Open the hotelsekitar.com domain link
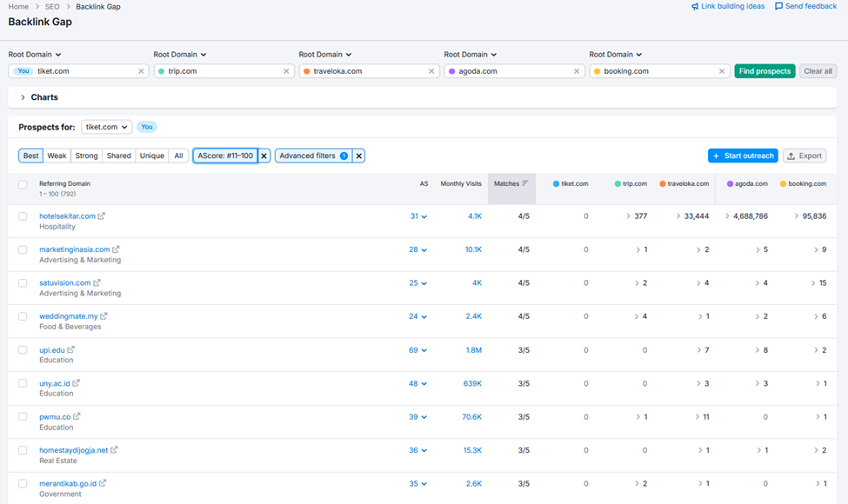 [x=67, y=216]
